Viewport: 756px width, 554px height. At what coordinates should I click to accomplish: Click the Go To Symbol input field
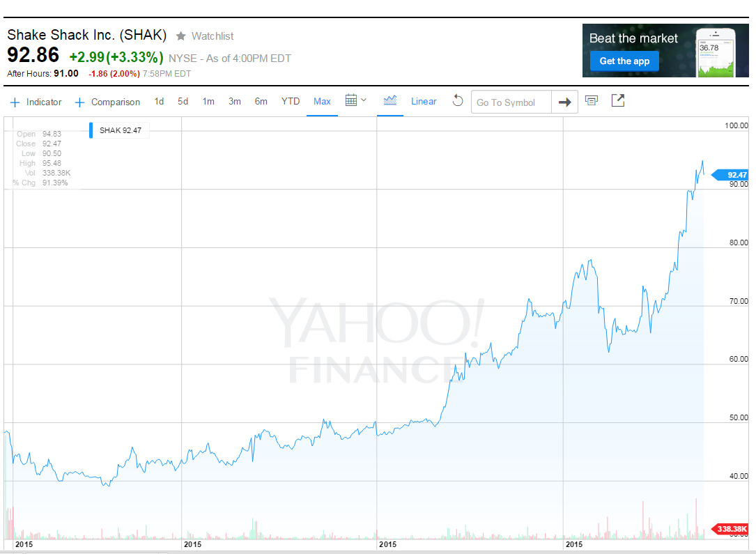[x=511, y=102]
